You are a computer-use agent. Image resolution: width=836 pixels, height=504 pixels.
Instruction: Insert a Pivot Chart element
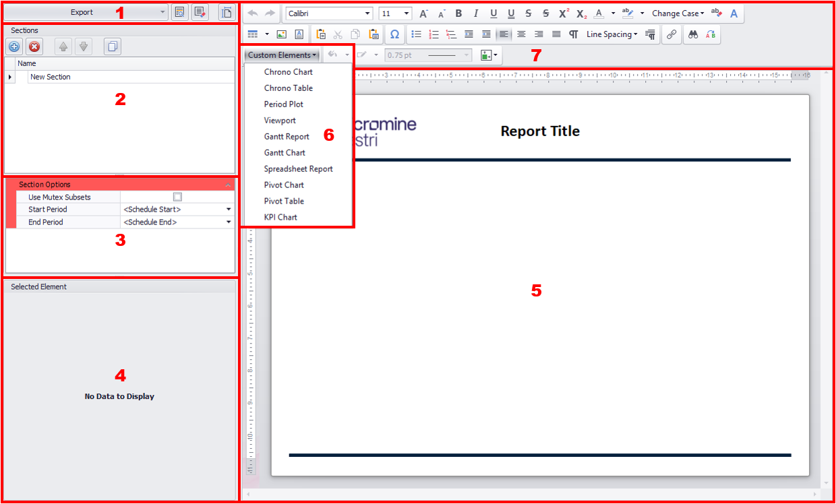click(284, 185)
